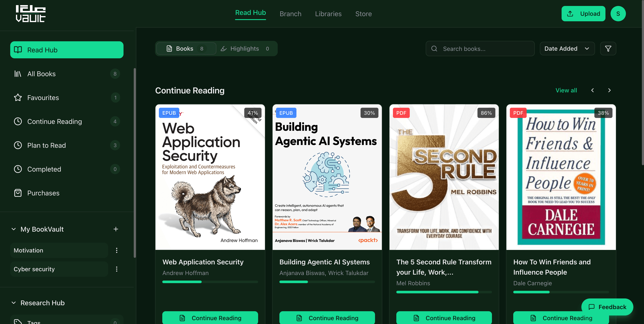Viewport: 644px width, 324px height.
Task: Open How to Win Friends cover thumbnail
Action: coord(561,177)
